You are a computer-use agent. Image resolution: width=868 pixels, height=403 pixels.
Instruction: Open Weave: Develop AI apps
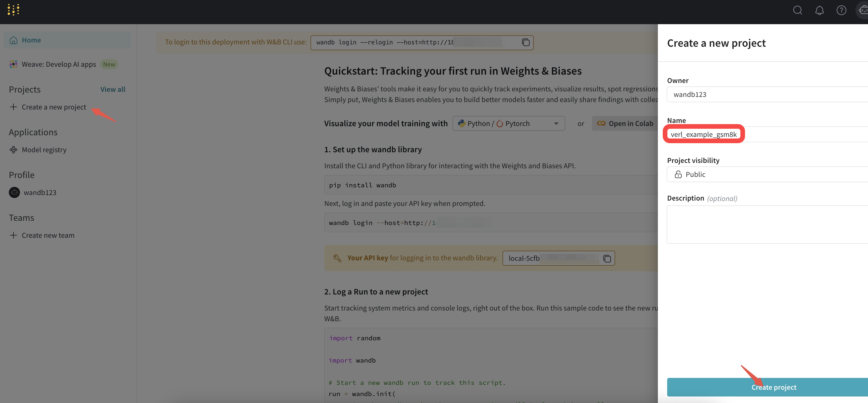[x=59, y=64]
